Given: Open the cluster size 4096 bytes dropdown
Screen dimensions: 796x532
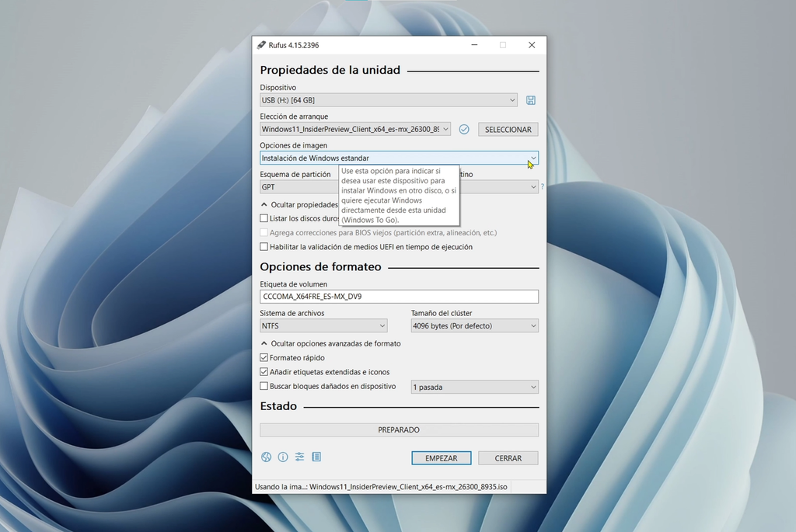Looking at the screenshot, I should click(475, 325).
